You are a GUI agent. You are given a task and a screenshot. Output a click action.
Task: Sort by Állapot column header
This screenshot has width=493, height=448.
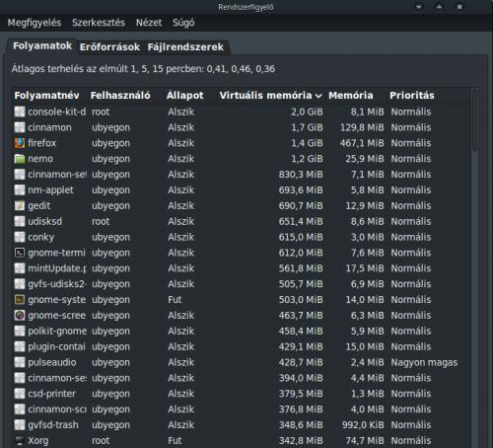(x=190, y=96)
